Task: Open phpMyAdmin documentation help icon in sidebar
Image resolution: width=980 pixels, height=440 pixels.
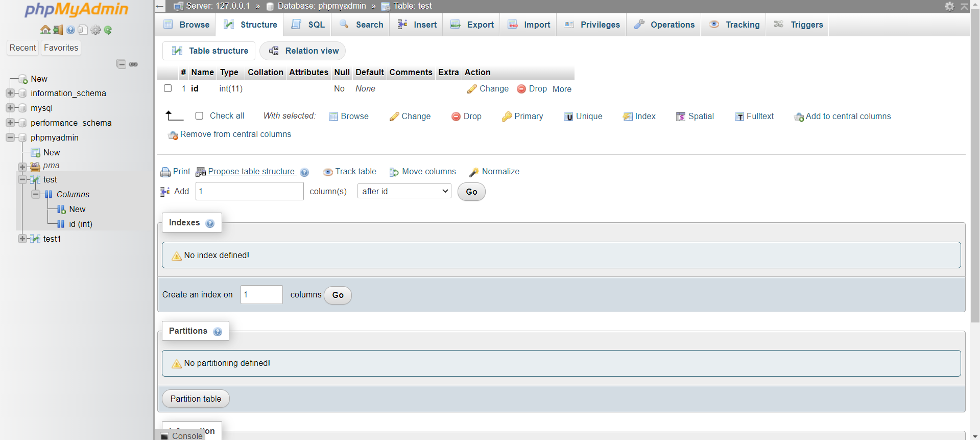Action: point(70,30)
